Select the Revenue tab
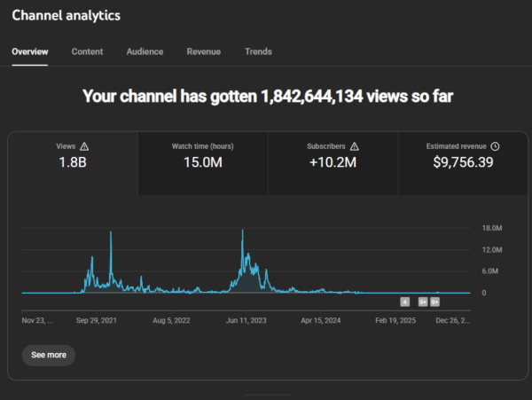This screenshot has height=400, width=532. [204, 52]
